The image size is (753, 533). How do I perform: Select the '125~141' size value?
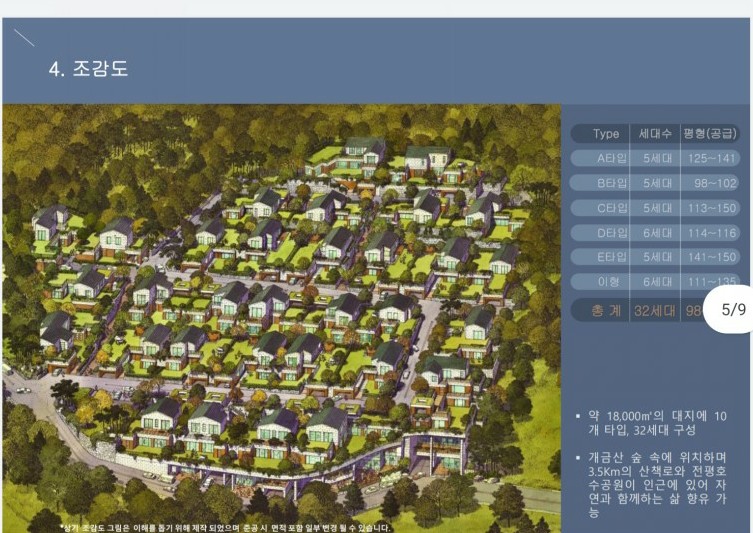712,158
